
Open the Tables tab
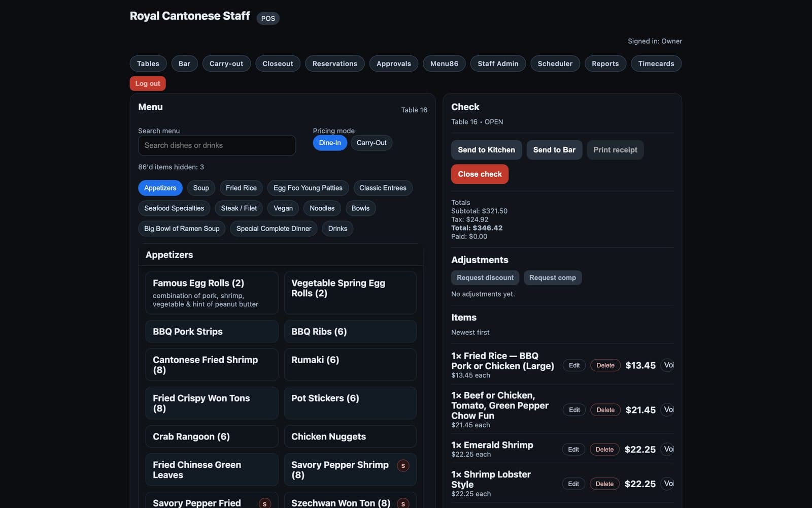point(148,63)
